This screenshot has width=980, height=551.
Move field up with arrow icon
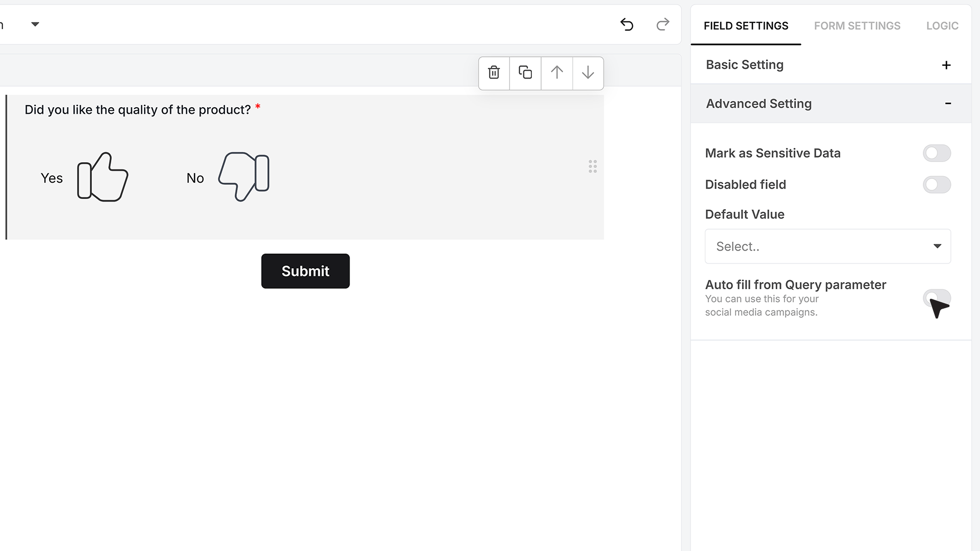[557, 73]
